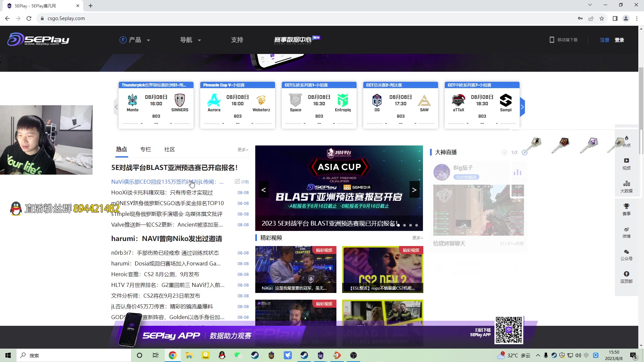Click the Big茄子 livestream preview thumbnail
This screenshot has width=644, height=362.
pos(478,210)
